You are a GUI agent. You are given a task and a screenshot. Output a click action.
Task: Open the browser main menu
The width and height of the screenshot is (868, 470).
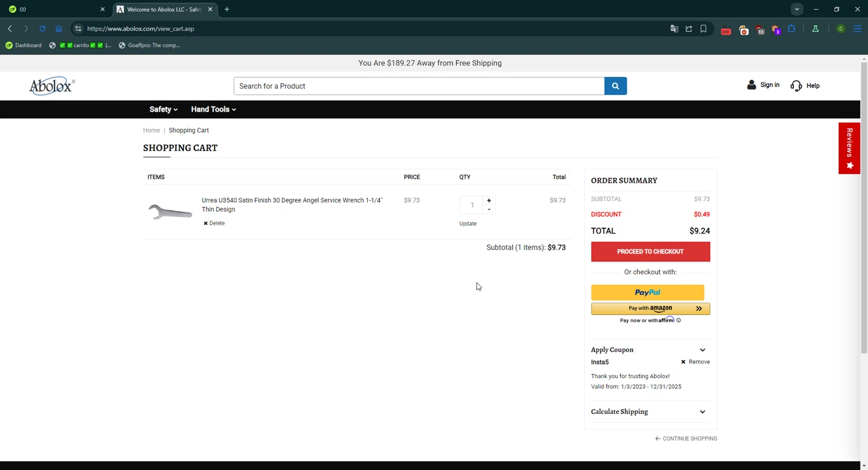point(858,28)
